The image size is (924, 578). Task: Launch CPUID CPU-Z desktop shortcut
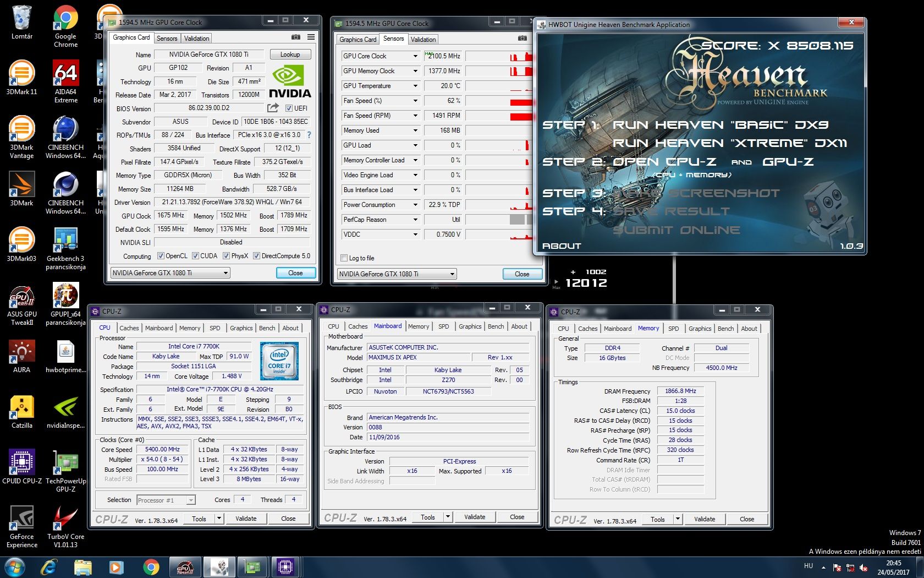(x=21, y=467)
